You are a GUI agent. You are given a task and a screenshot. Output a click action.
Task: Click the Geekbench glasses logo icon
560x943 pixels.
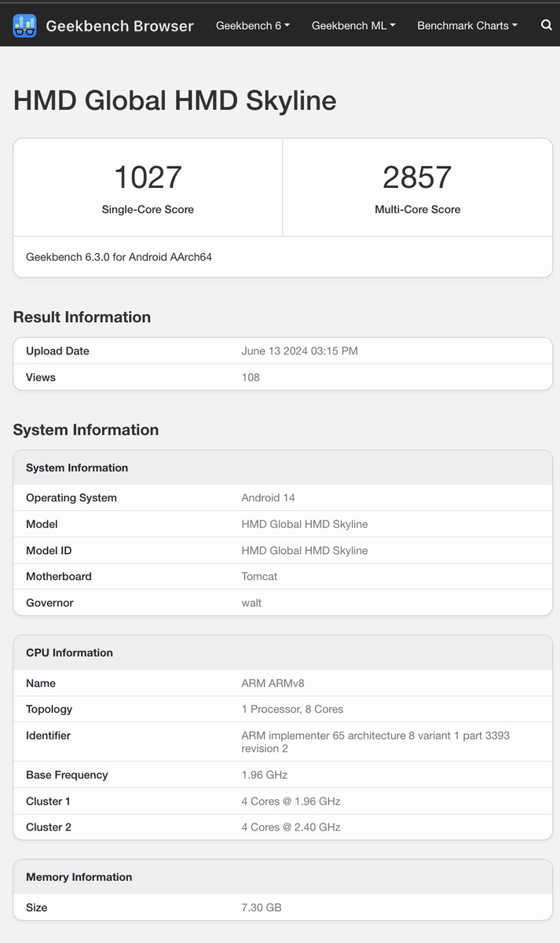point(24,26)
